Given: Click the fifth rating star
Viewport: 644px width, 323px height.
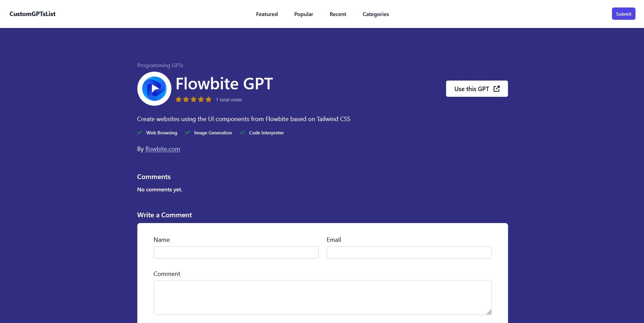Looking at the screenshot, I should [x=209, y=100].
